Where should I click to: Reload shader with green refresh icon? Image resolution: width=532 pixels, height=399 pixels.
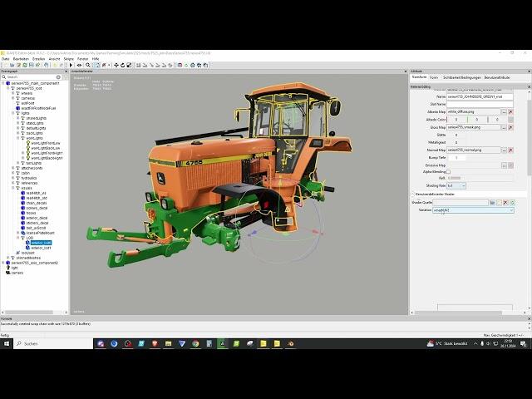pyautogui.click(x=512, y=203)
